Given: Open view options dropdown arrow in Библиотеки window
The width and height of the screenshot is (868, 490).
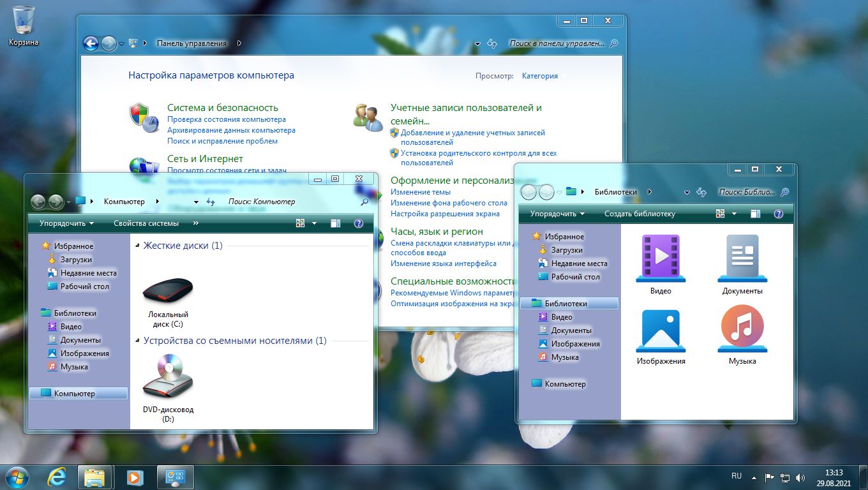Looking at the screenshot, I should pyautogui.click(x=734, y=214).
